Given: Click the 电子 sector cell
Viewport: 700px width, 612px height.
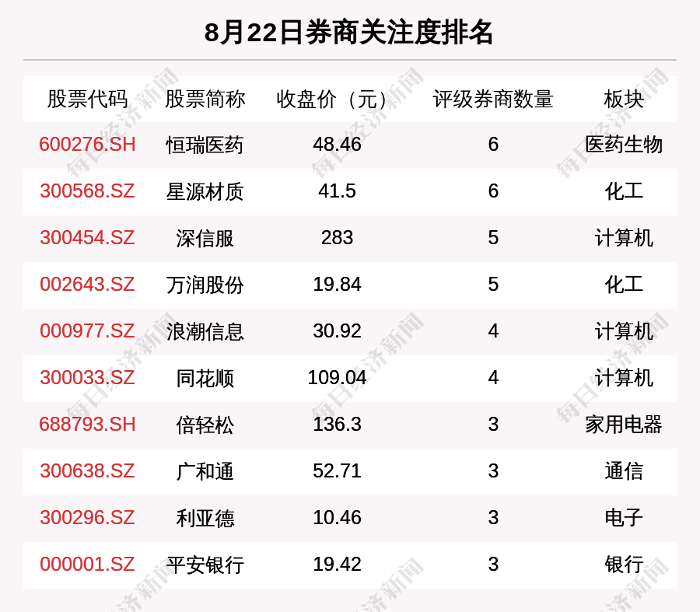Looking at the screenshot, I should point(624,518).
